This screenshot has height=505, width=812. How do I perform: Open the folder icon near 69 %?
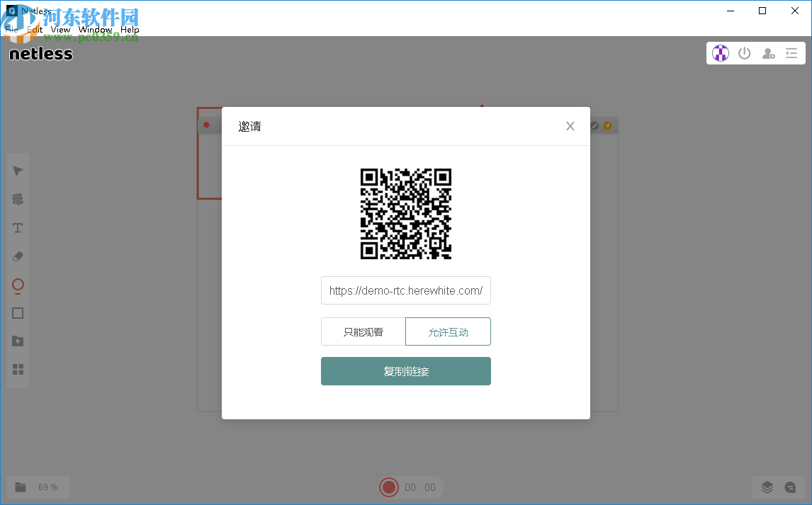point(21,487)
